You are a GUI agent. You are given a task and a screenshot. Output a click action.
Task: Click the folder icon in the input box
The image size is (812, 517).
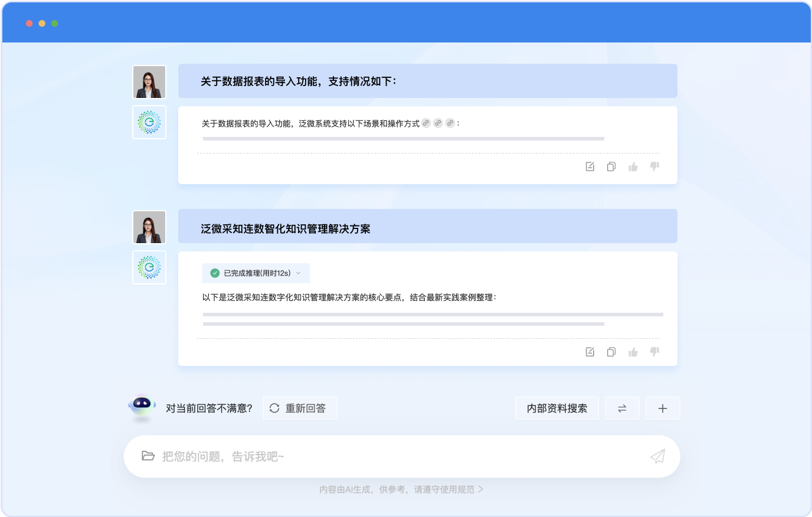(148, 456)
